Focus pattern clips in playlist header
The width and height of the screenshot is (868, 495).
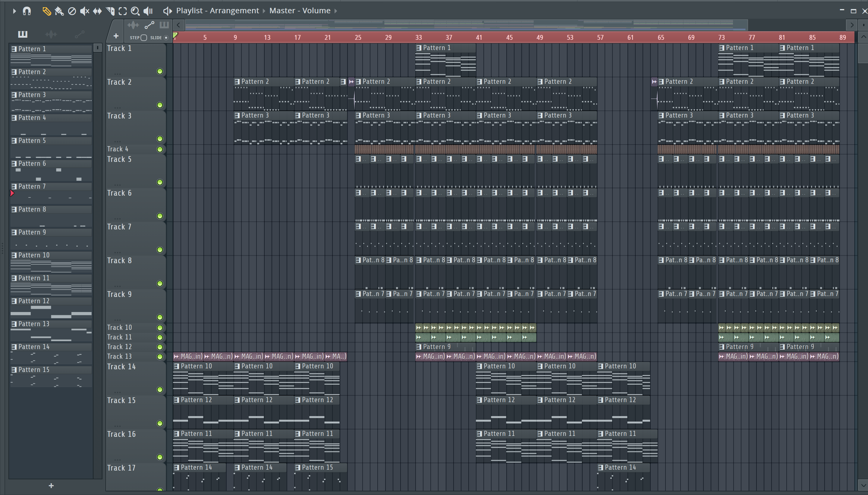164,25
